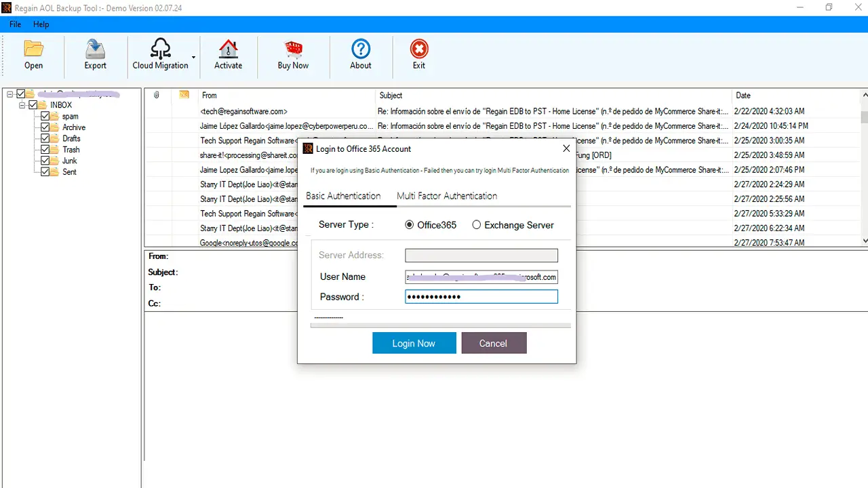Select the Archive folder label in tree
Screen dimensions: 868x488
(x=74, y=127)
